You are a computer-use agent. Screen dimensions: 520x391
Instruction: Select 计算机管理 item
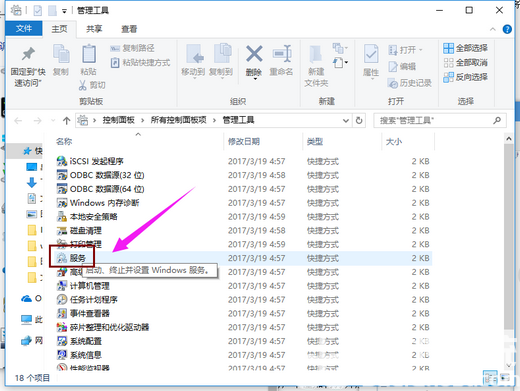83,286
